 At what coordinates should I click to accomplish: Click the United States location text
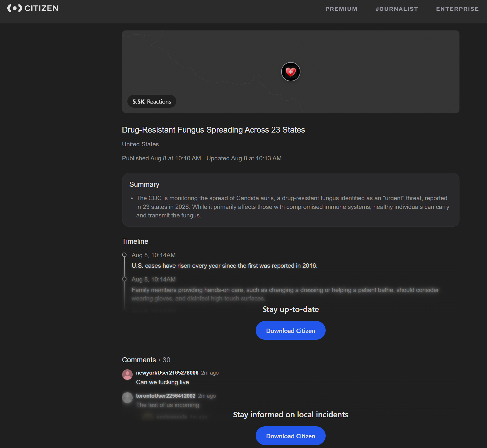[140, 144]
